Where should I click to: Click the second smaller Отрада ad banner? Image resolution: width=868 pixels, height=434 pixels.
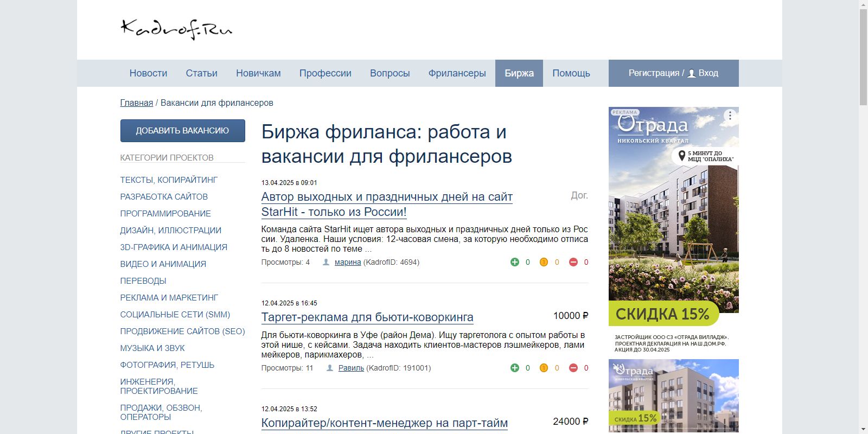click(674, 395)
